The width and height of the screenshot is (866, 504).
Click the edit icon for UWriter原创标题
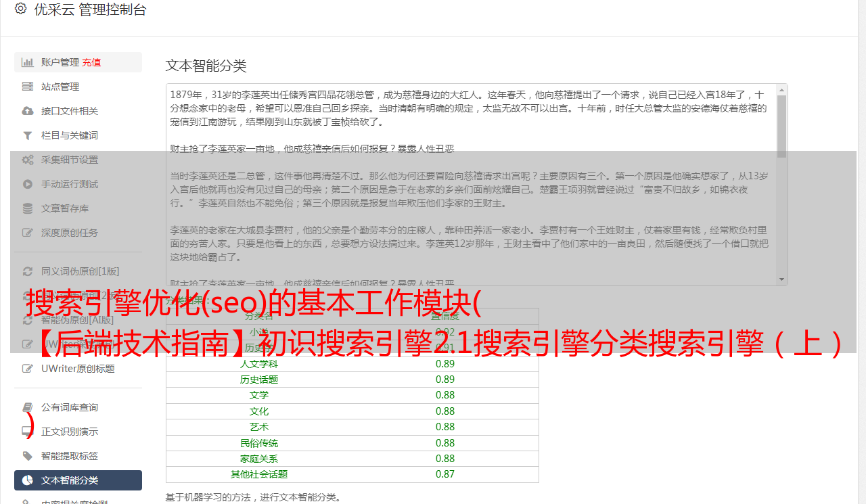coord(27,369)
